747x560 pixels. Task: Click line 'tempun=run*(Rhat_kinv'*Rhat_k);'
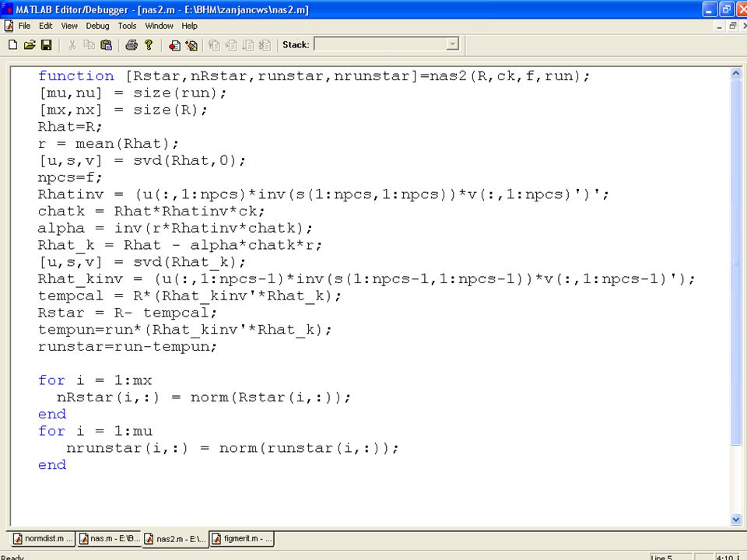coord(185,330)
